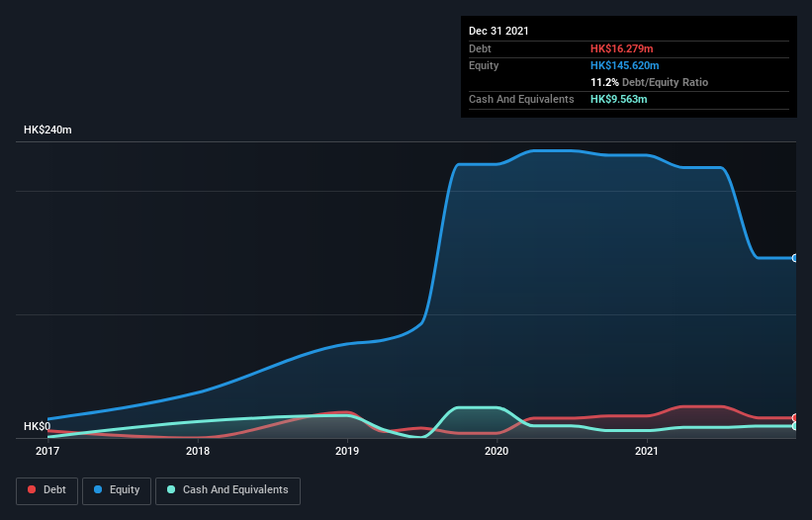The image size is (812, 520).
Task: Click the red Debt legend dot
Action: pos(32,489)
